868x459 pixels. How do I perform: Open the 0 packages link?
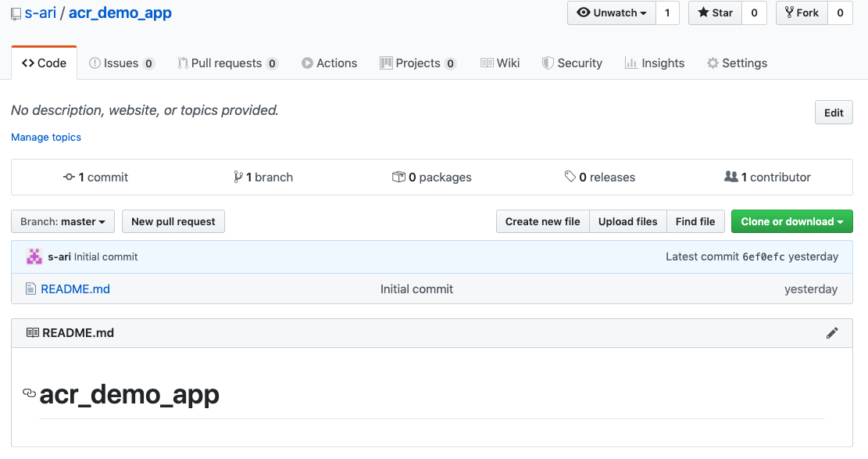pyautogui.click(x=432, y=178)
